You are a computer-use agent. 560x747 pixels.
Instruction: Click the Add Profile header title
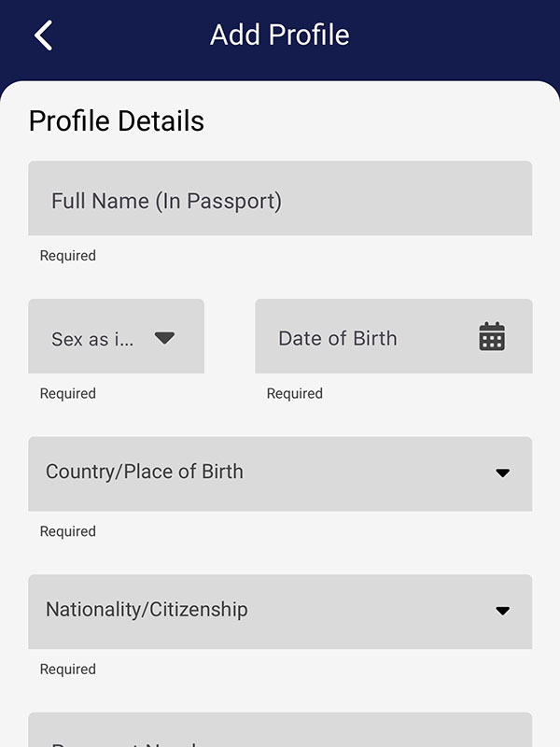279,35
